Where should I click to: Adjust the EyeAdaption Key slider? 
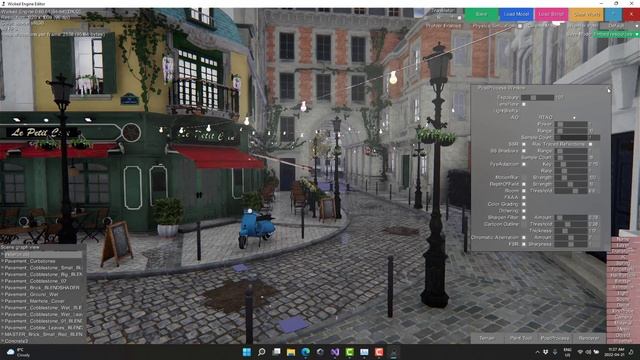[x=571, y=164]
